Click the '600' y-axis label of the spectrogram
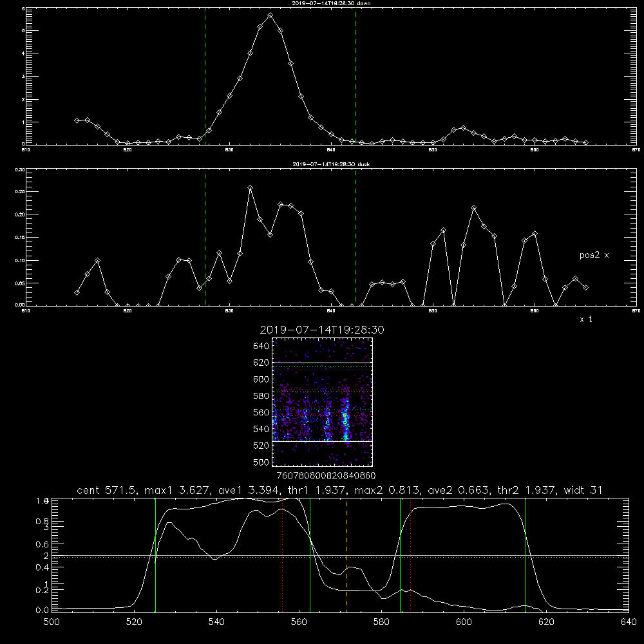Image resolution: width=644 pixels, height=644 pixels. tap(261, 379)
